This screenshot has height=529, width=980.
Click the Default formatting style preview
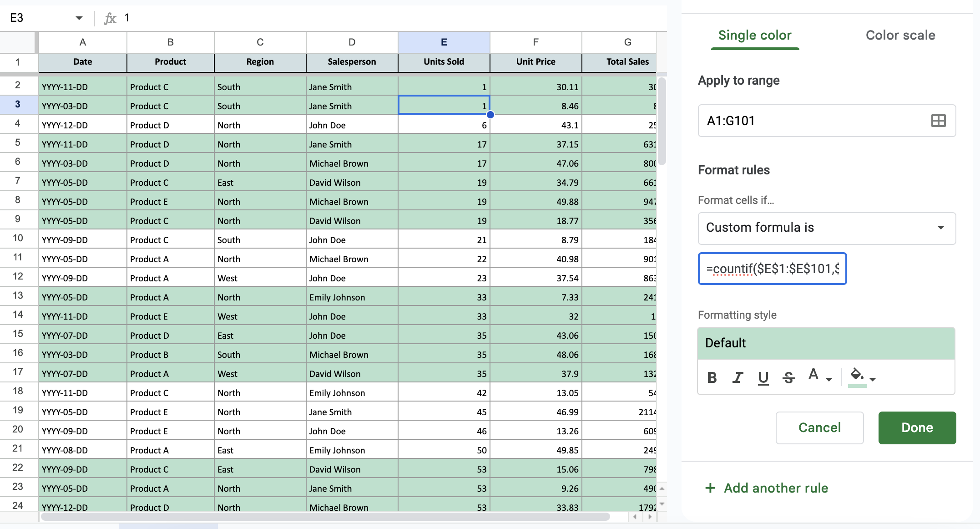826,343
